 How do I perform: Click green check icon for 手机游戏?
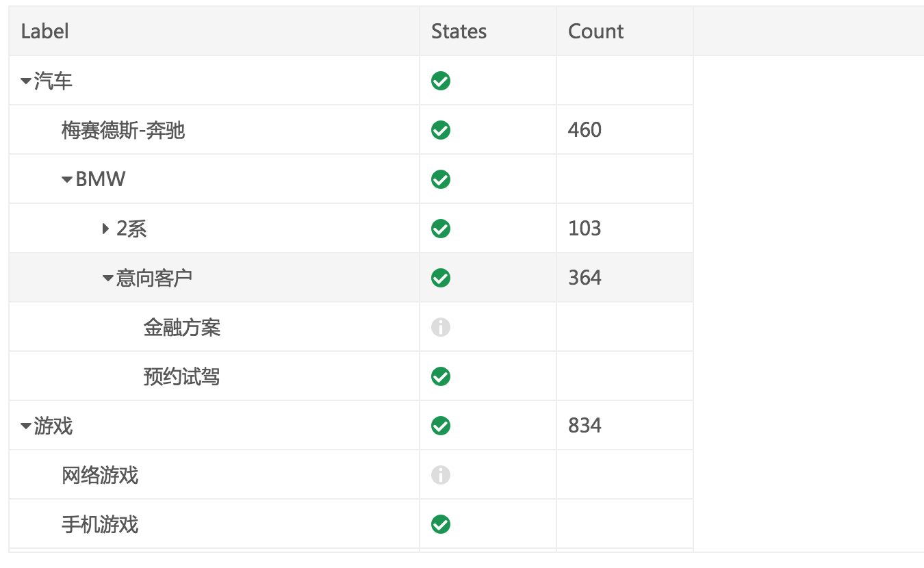tap(441, 524)
